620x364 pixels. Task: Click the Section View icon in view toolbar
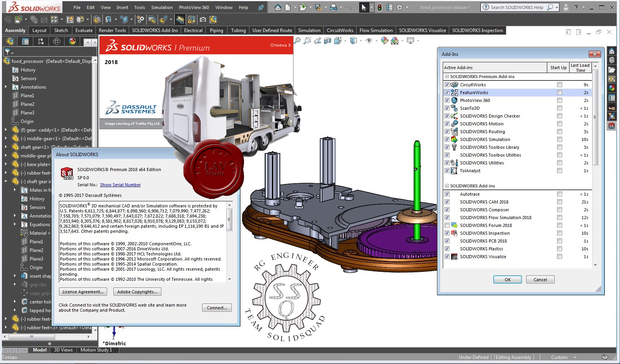click(328, 41)
